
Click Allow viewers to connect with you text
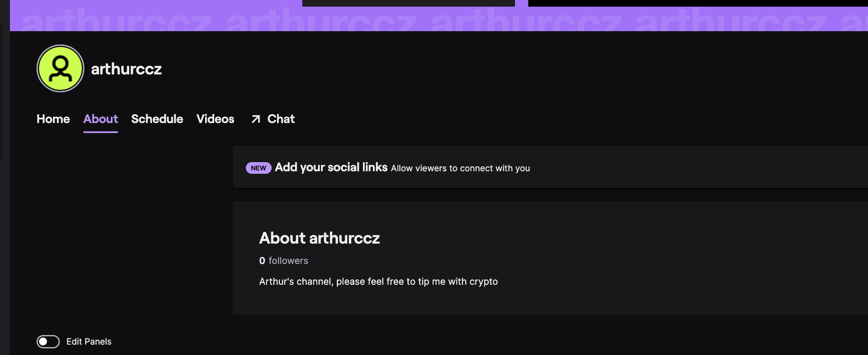coord(460,168)
